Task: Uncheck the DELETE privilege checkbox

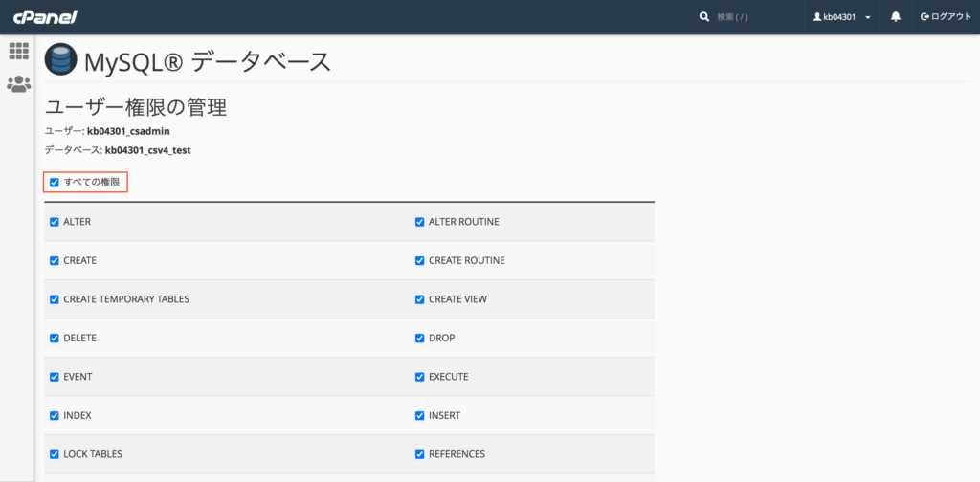Action: pos(55,338)
